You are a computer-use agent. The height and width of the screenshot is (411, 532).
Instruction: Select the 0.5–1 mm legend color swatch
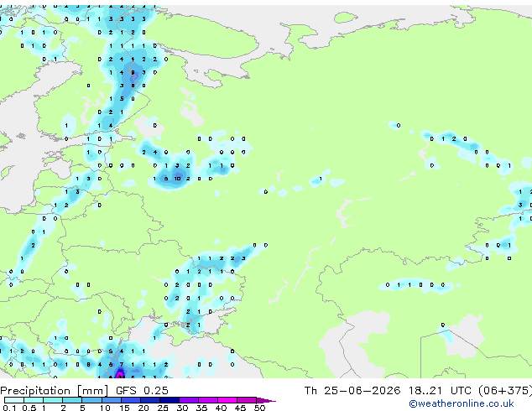[x=34, y=400]
